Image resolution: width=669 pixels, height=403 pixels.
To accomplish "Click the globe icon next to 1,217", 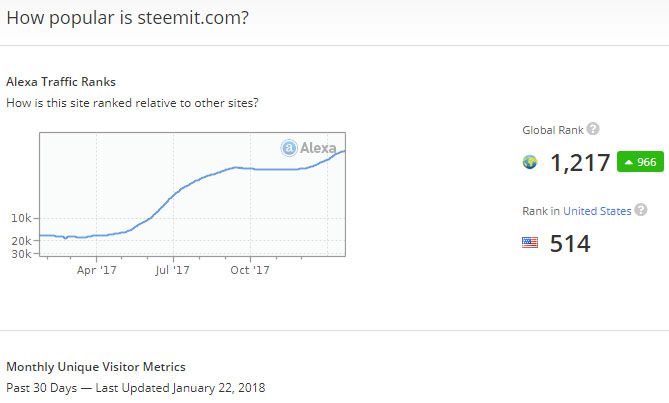I will coord(530,163).
